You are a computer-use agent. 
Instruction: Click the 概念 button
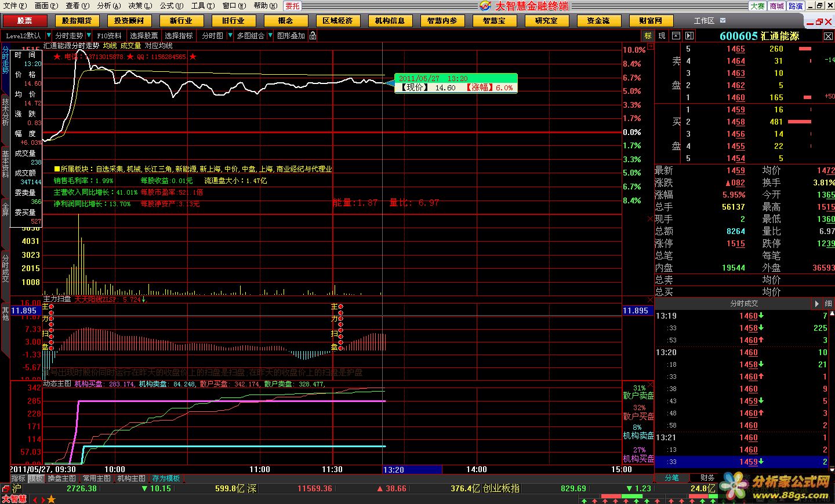click(285, 20)
